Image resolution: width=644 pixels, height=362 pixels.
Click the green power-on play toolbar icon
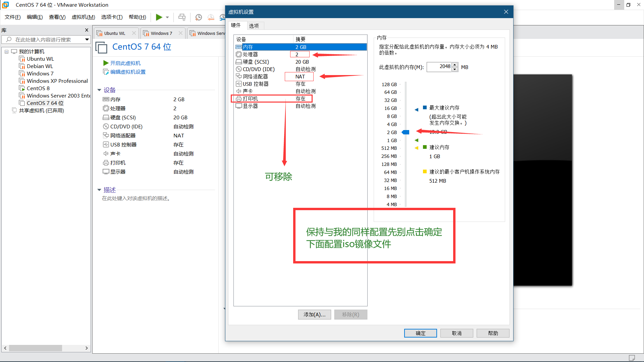pos(159,17)
